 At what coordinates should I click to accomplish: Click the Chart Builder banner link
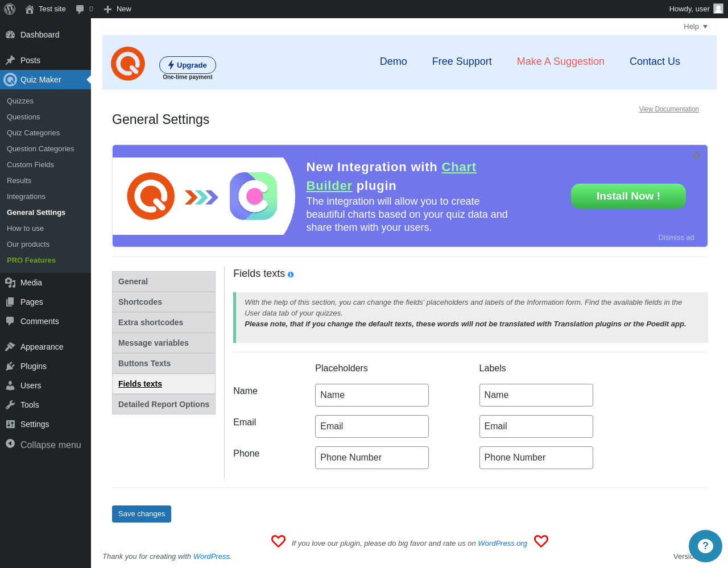(391, 176)
